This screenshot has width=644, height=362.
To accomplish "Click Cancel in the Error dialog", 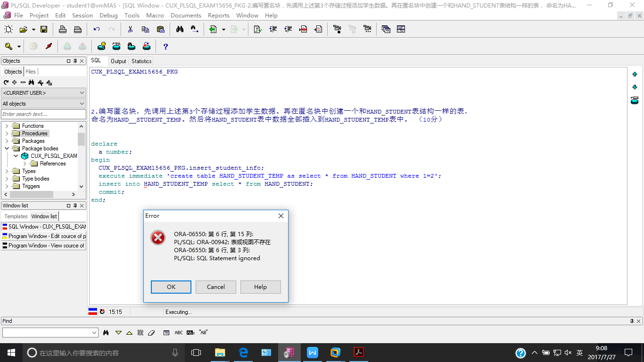I will (216, 287).
